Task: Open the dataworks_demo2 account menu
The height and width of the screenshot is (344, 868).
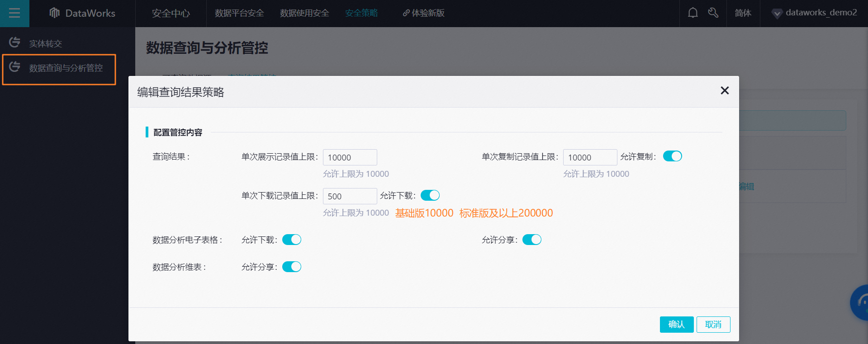Action: 821,13
